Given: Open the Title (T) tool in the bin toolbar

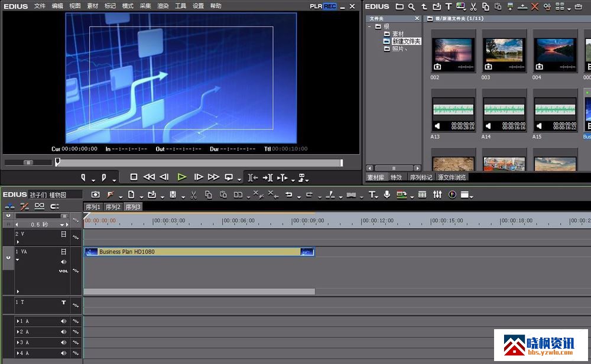Looking at the screenshot, I should 449,6.
